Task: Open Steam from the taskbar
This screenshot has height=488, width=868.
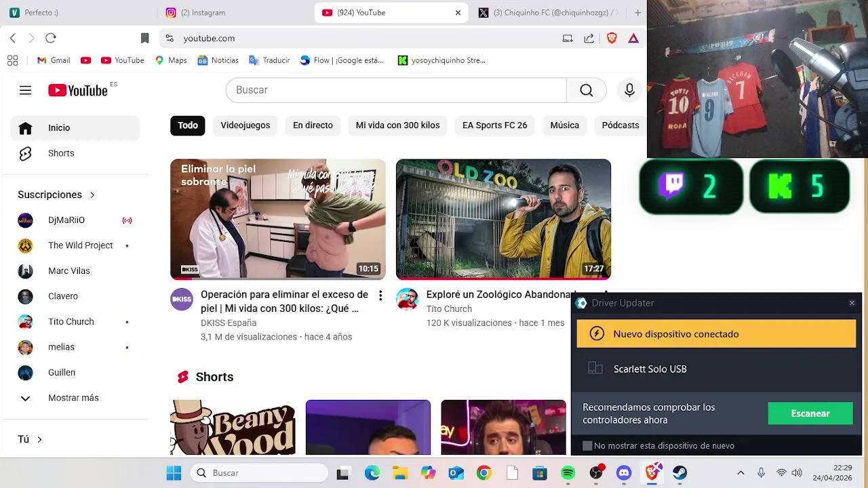Action: [x=679, y=473]
